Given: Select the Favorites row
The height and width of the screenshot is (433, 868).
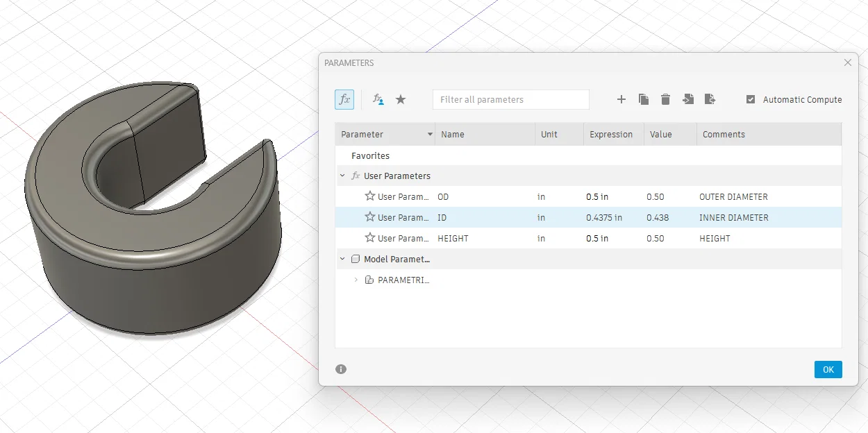Looking at the screenshot, I should (588, 155).
